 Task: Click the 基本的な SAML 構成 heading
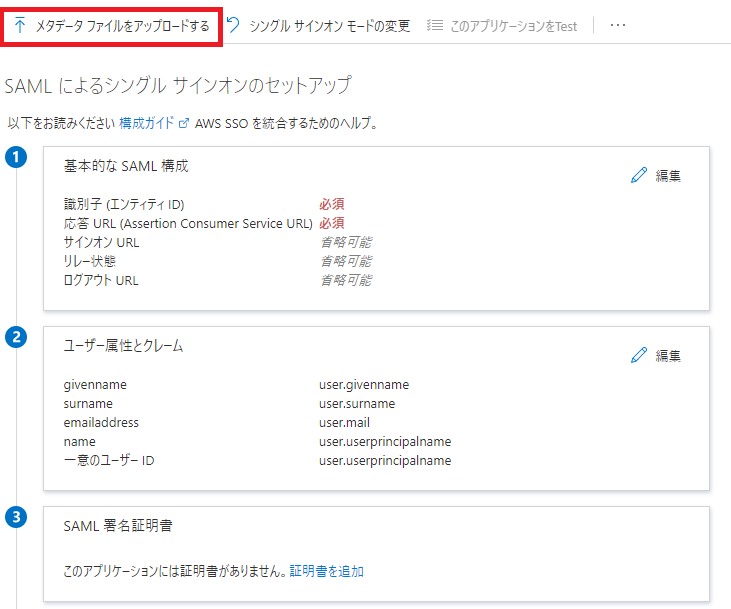coord(126,166)
